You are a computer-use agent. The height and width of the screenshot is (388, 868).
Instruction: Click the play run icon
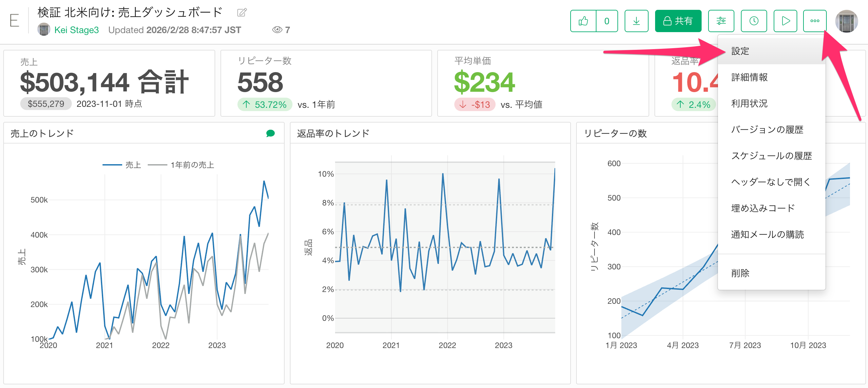coord(785,21)
